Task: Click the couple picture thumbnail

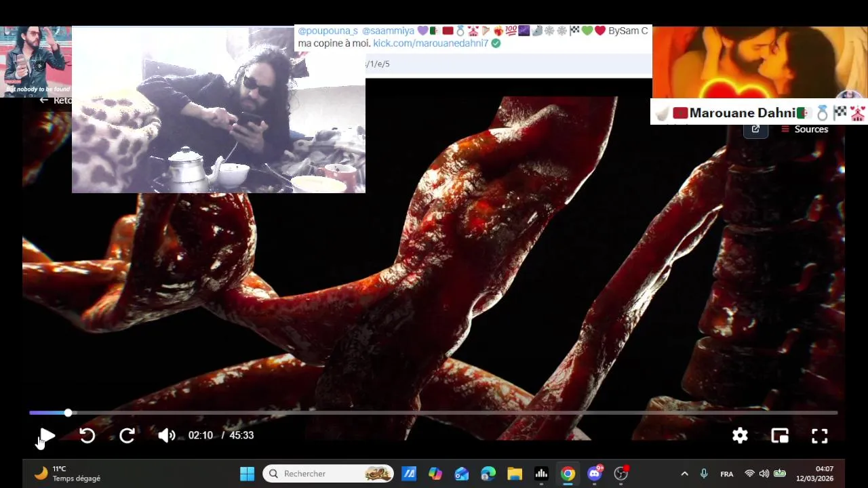Action: [759, 62]
